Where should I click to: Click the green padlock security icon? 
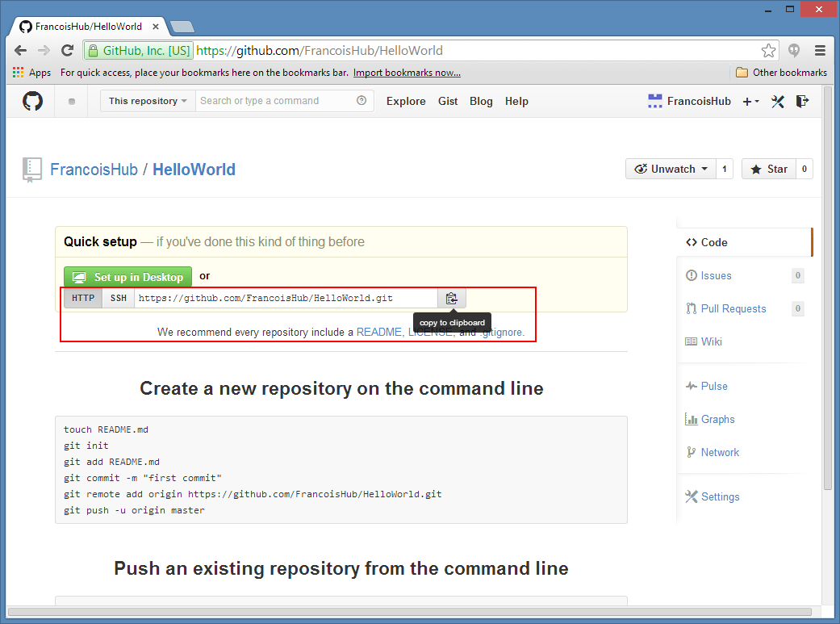point(94,51)
